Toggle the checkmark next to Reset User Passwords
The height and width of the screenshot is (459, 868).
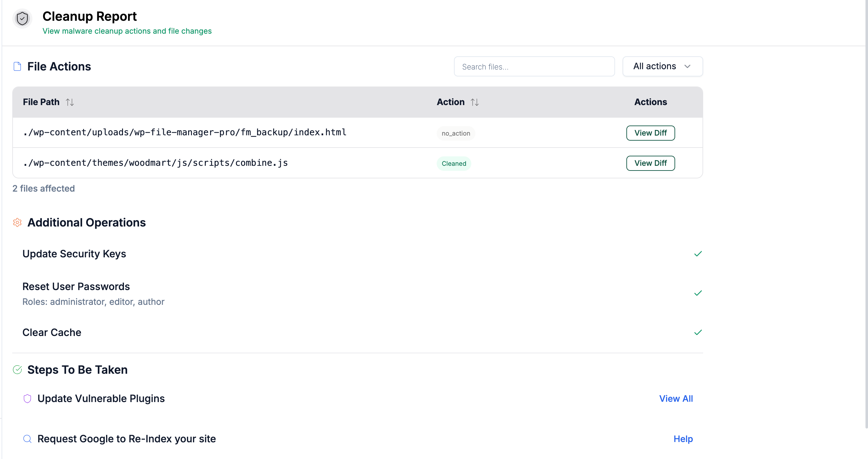698,293
